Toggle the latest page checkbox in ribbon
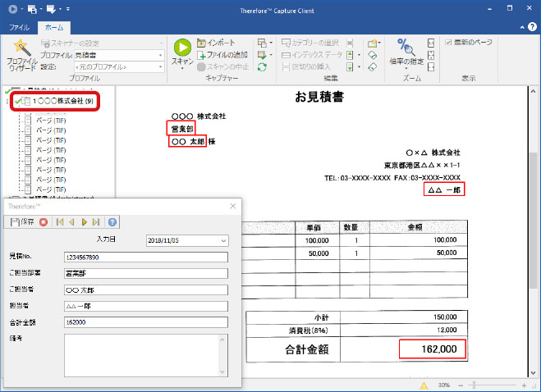Image resolution: width=541 pixels, height=392 pixels. pos(448,43)
